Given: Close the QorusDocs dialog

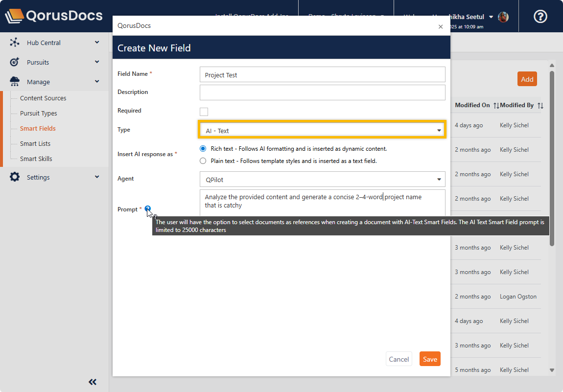Looking at the screenshot, I should (441, 26).
